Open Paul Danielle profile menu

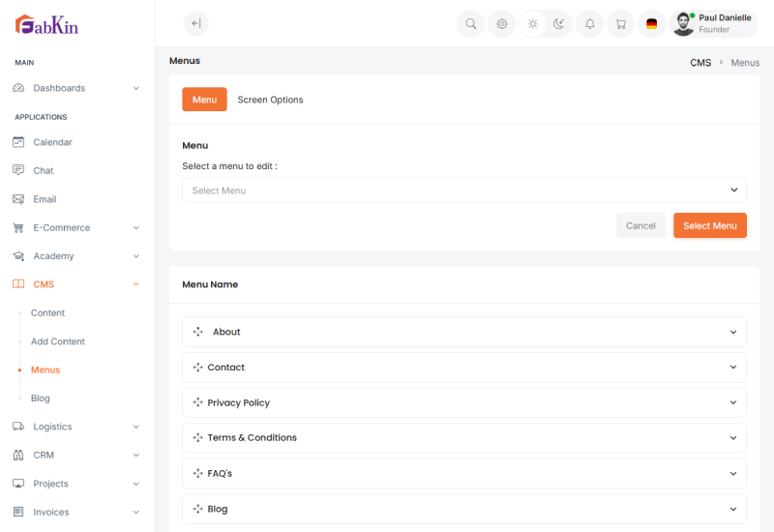713,24
